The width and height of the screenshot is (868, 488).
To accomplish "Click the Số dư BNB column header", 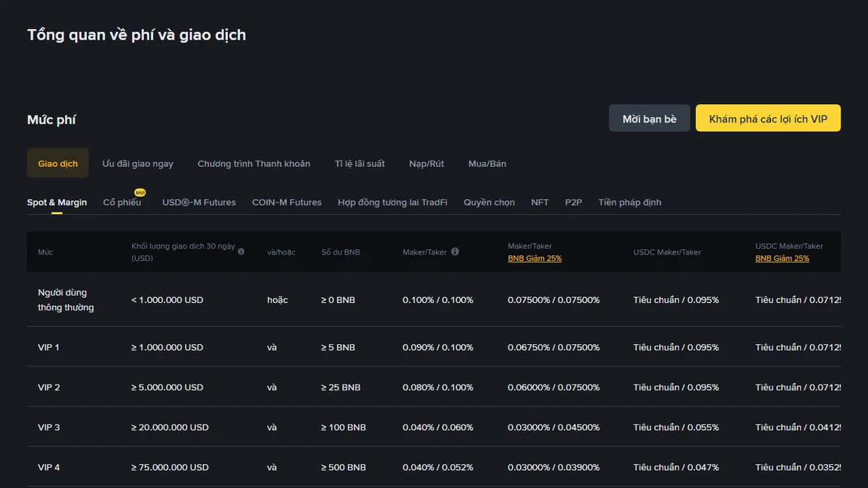I will (341, 252).
